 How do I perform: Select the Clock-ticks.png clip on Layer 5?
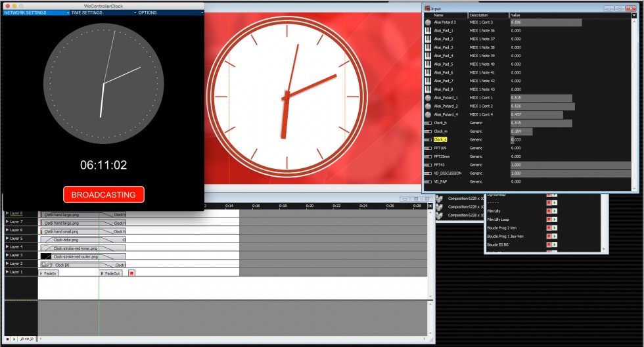click(83, 240)
